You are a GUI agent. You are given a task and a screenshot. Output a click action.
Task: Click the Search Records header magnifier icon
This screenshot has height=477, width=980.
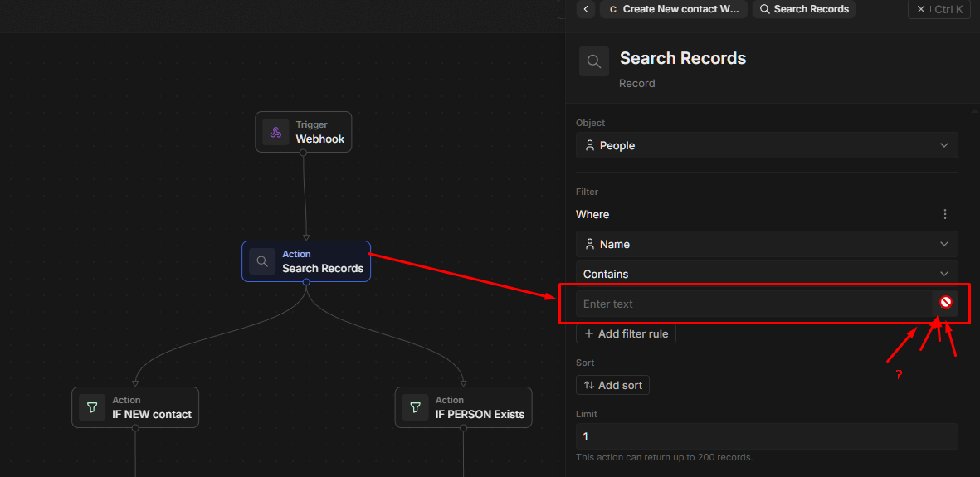coord(594,61)
